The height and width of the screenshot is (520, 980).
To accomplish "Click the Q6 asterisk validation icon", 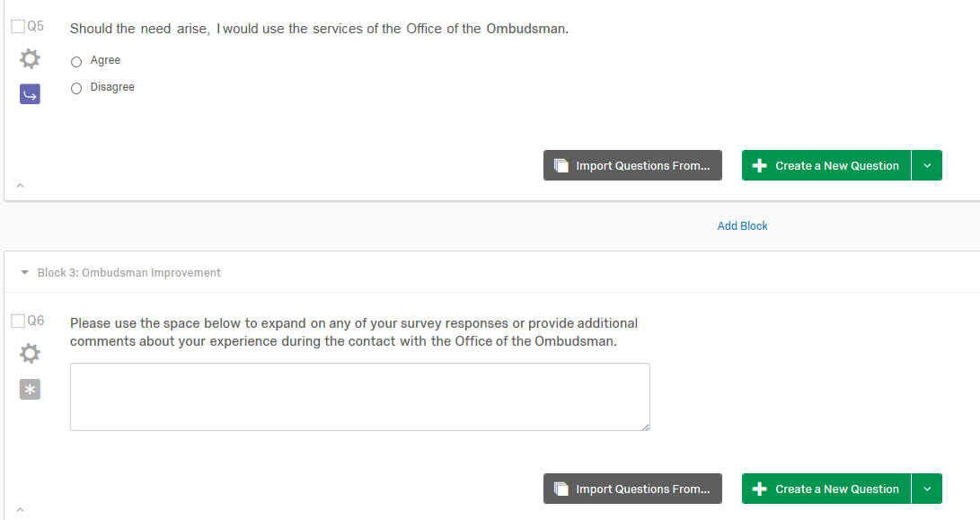I will tap(30, 389).
